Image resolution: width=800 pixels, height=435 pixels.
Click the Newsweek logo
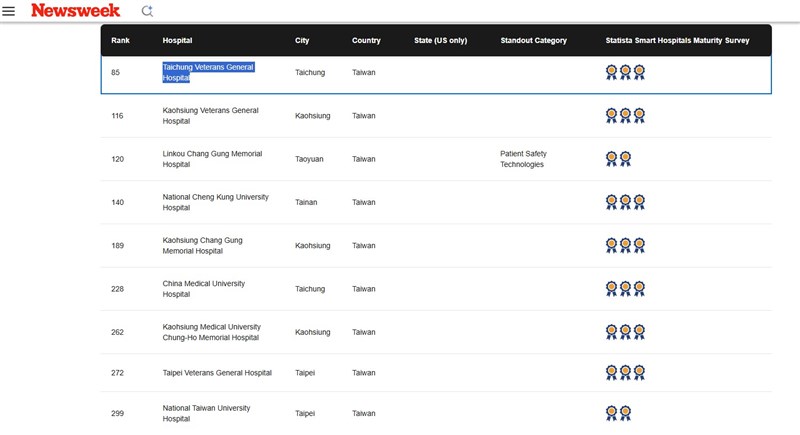pos(76,11)
